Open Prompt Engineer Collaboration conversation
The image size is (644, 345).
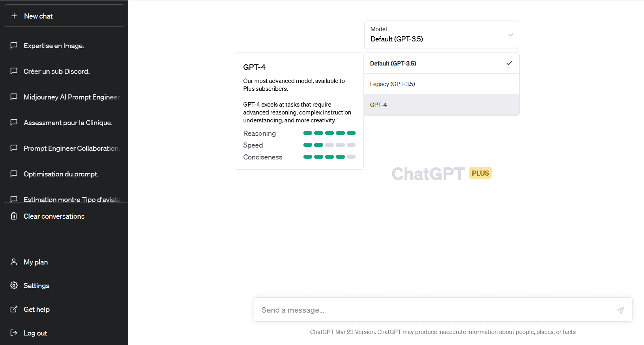(x=64, y=148)
